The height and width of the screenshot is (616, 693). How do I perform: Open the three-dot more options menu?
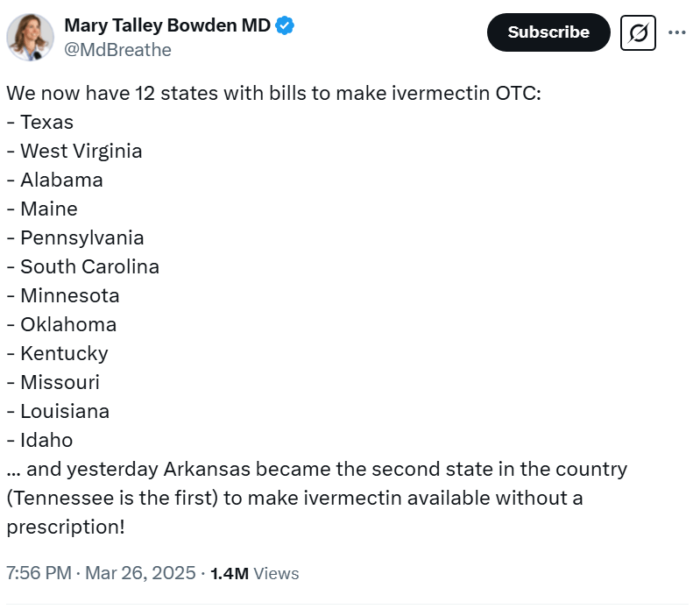click(x=676, y=32)
